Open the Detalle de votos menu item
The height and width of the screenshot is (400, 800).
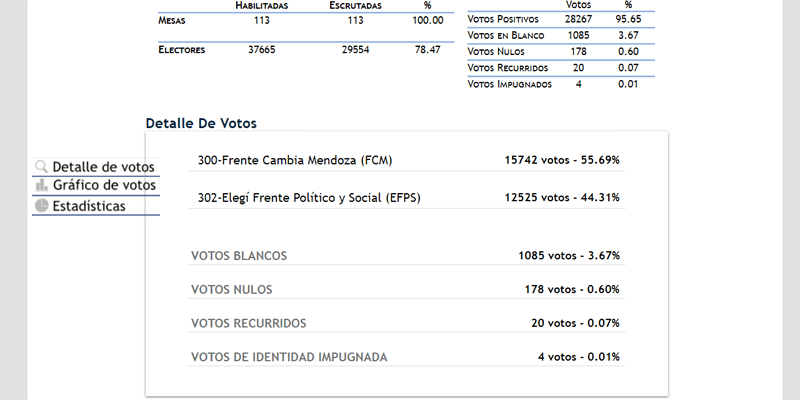coord(96,167)
